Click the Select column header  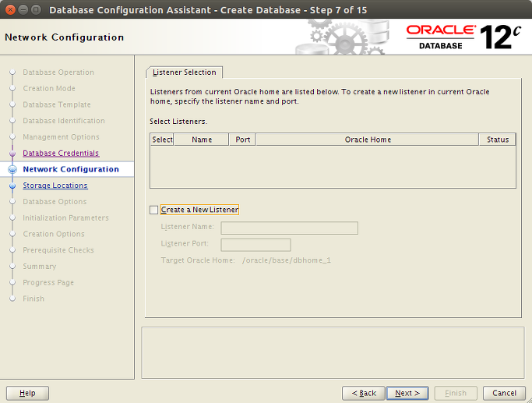162,140
